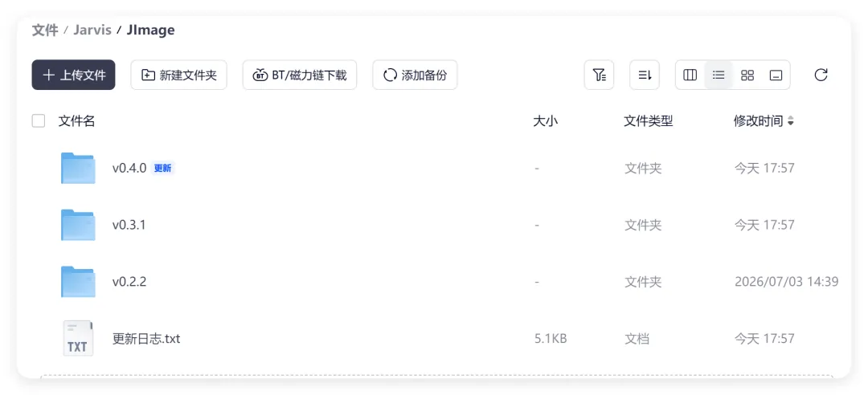Click the 更新日志.txt file icon
Viewport: 868px width, 395px height.
click(x=78, y=338)
